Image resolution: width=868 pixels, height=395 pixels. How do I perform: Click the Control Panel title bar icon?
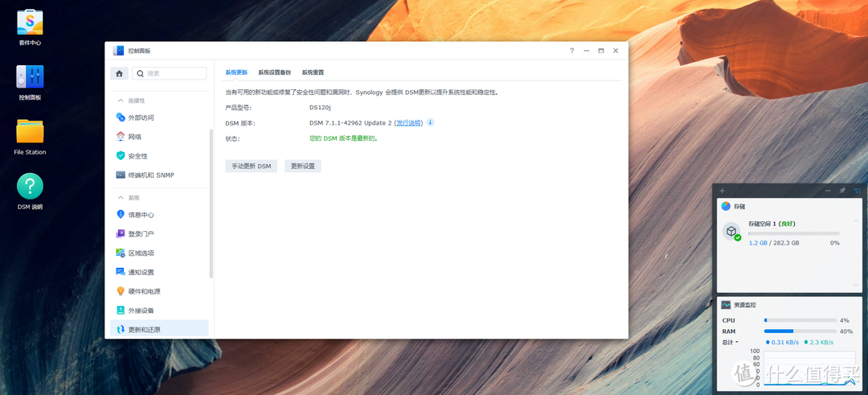click(x=118, y=51)
